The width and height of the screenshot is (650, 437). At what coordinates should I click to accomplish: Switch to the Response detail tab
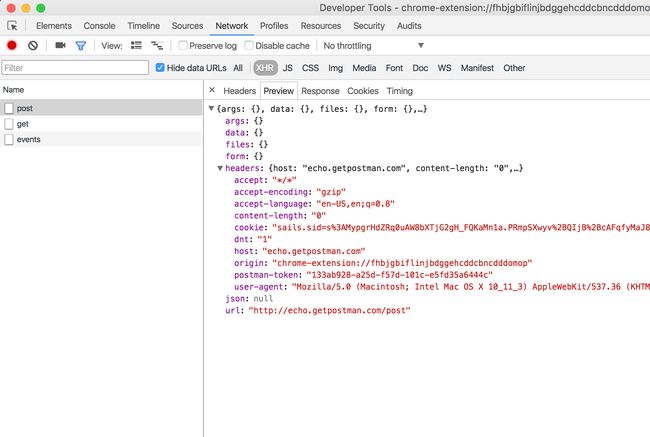[320, 91]
